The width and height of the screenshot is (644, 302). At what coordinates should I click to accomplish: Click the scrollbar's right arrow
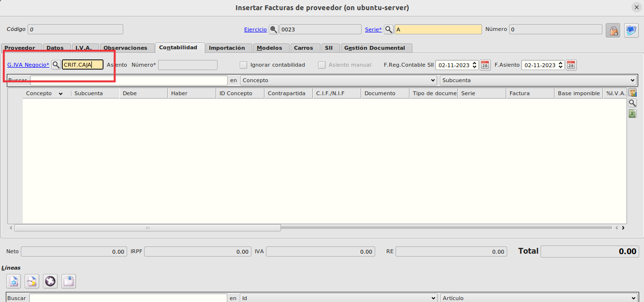pos(623,228)
